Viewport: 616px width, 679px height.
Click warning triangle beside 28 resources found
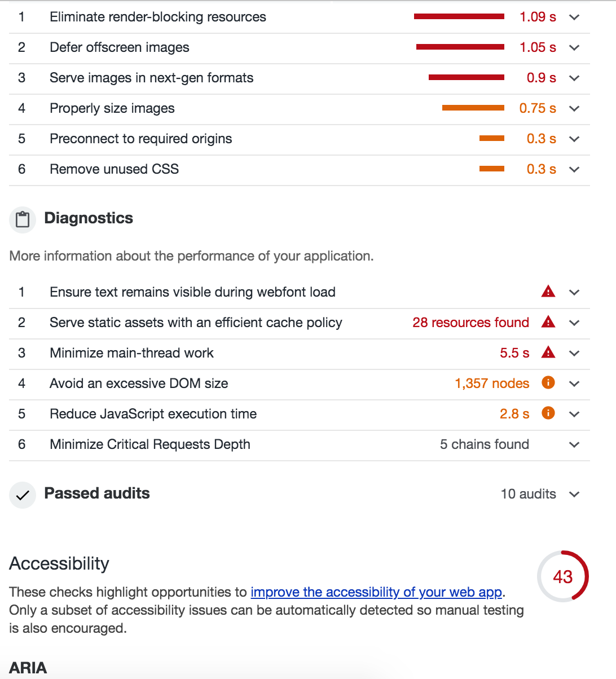coord(548,322)
